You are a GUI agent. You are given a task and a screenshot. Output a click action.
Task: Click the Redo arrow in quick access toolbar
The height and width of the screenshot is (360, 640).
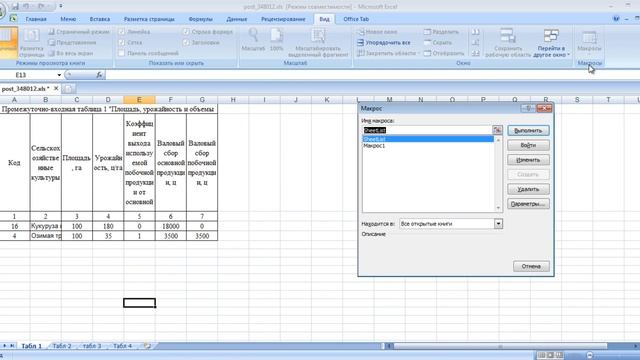coord(41,6)
